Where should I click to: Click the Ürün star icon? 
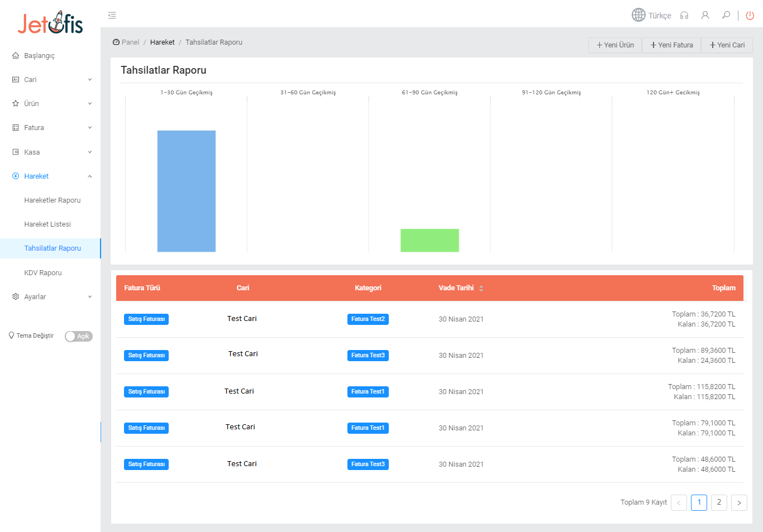(16, 104)
